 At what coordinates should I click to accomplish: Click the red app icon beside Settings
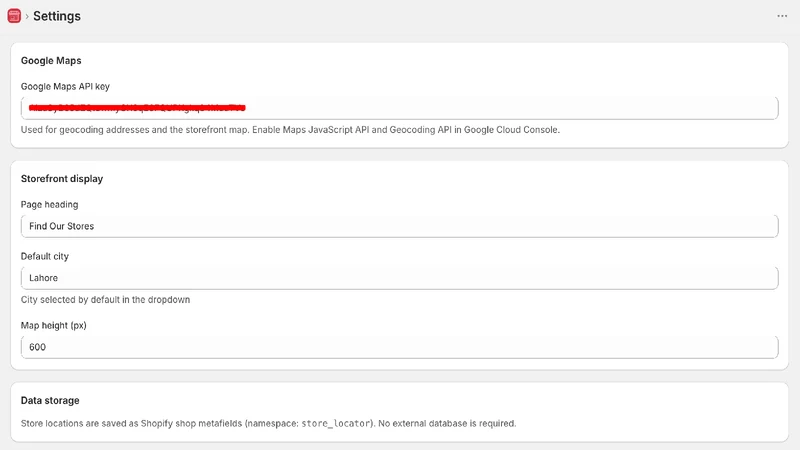(x=14, y=16)
